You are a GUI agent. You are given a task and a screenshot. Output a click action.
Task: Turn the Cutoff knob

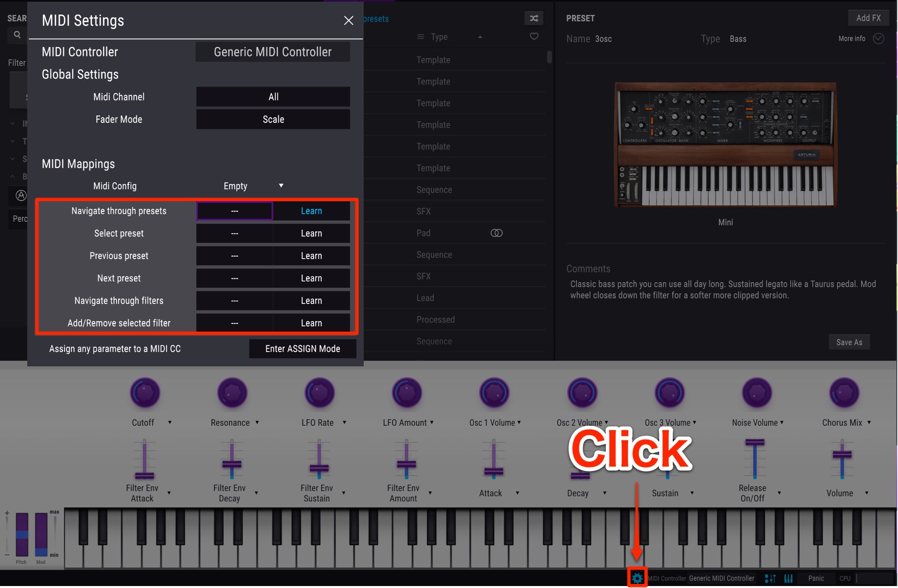click(x=145, y=393)
